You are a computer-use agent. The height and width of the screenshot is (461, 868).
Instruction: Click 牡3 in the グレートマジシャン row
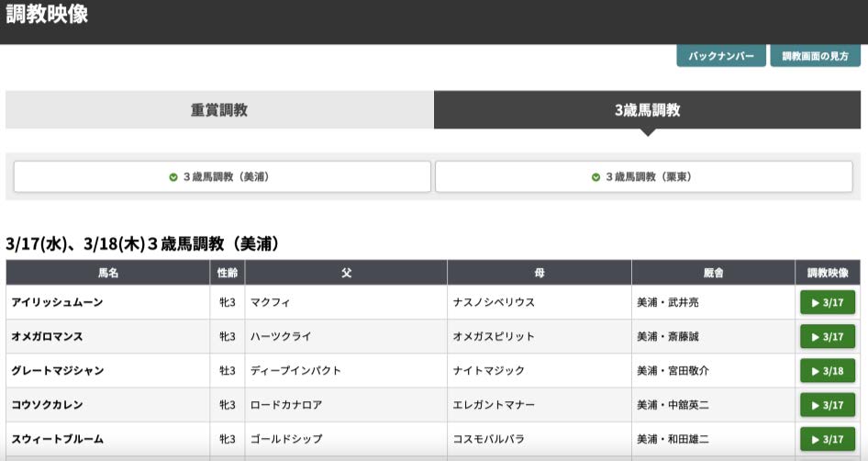pos(228,371)
